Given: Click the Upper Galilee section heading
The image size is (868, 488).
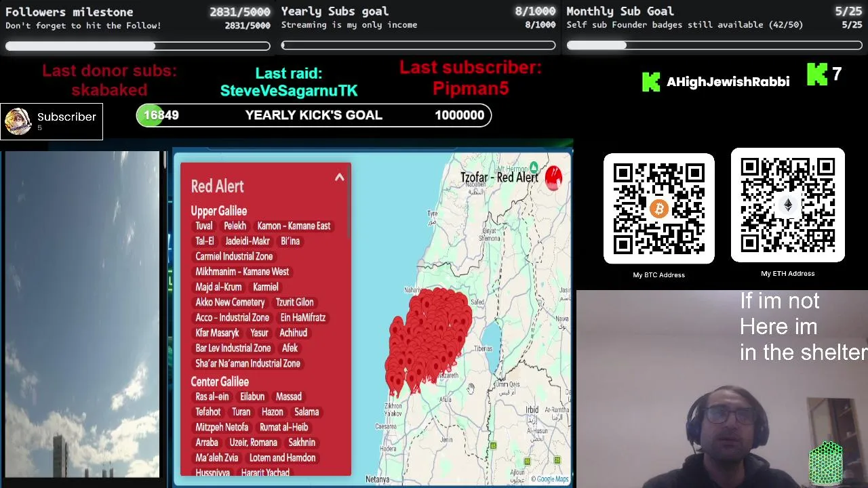Looking at the screenshot, I should [218, 211].
